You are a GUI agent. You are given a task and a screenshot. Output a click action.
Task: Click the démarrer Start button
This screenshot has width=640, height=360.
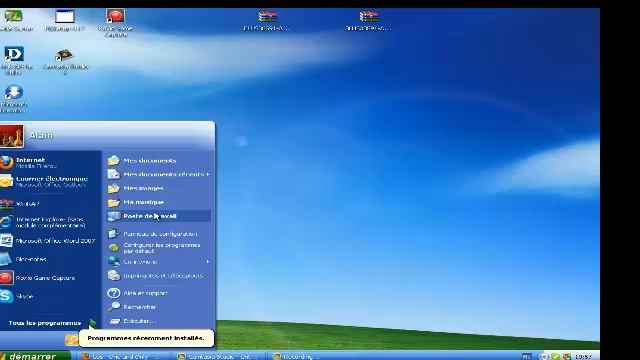35,356
